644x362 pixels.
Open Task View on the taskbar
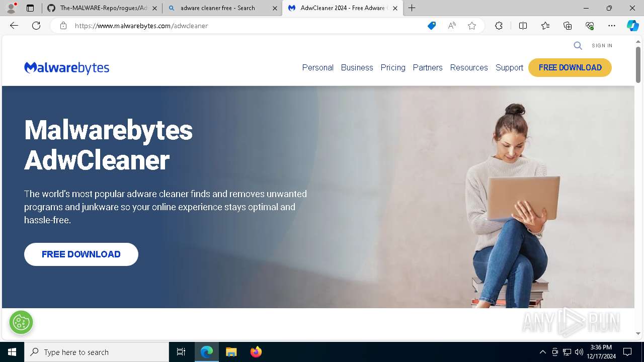click(x=181, y=352)
